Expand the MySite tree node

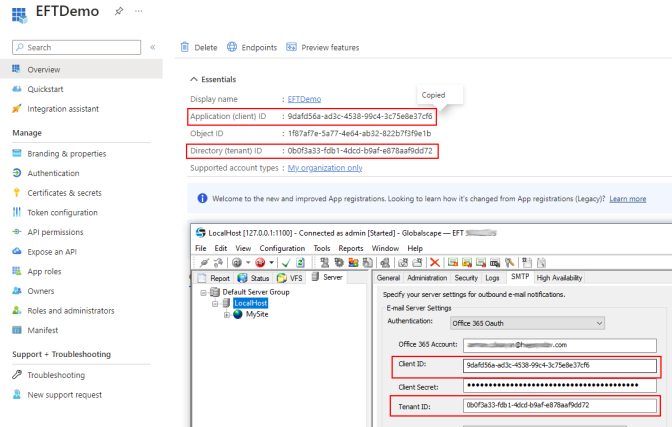(226, 314)
